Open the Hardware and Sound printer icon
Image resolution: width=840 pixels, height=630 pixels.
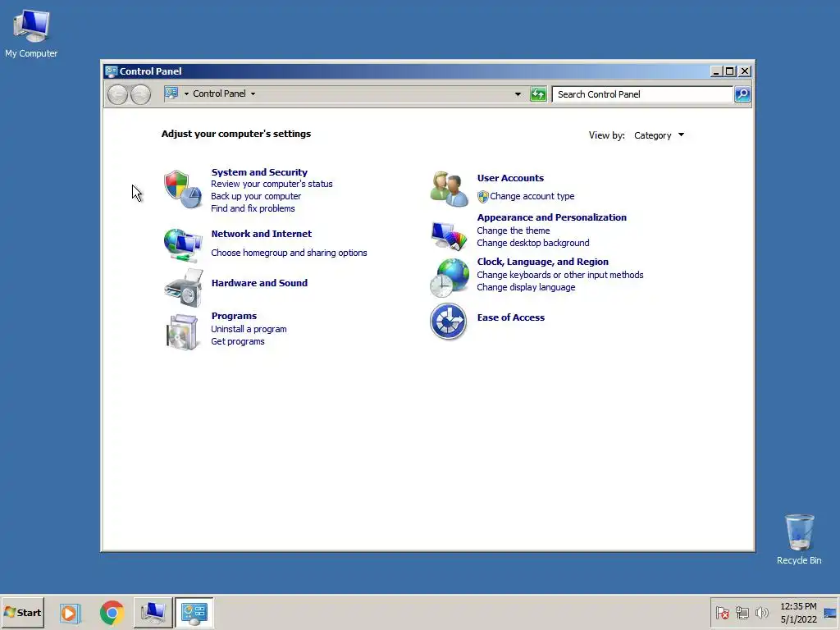pos(184,288)
